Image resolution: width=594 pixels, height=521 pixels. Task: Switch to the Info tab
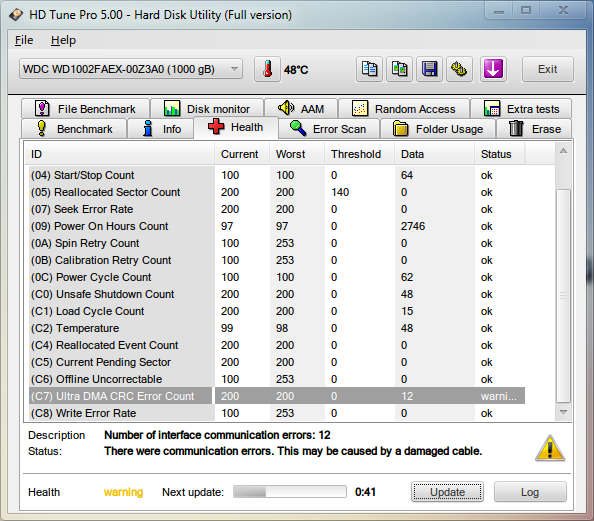point(161,129)
